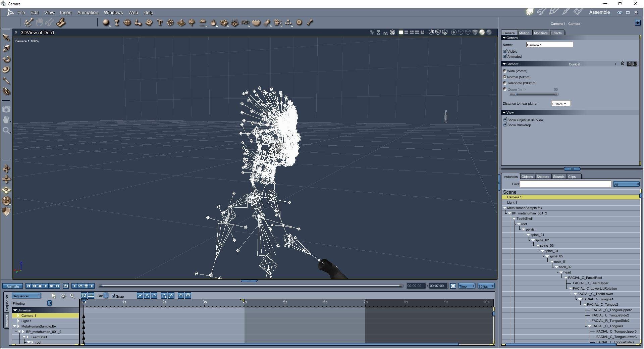Image resolution: width=644 pixels, height=349 pixels.
Task: Jump to the last frame
Action: click(57, 286)
